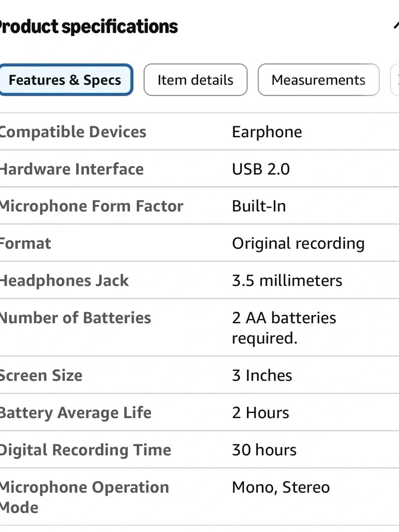Click the Original recording format value
The height and width of the screenshot is (532, 399).
(298, 243)
